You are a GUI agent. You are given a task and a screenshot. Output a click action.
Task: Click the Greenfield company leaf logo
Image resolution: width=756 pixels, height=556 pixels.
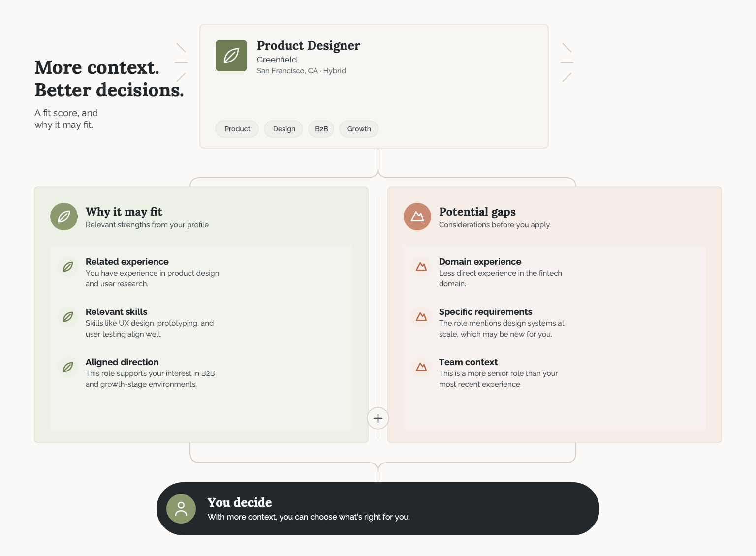[x=231, y=56]
